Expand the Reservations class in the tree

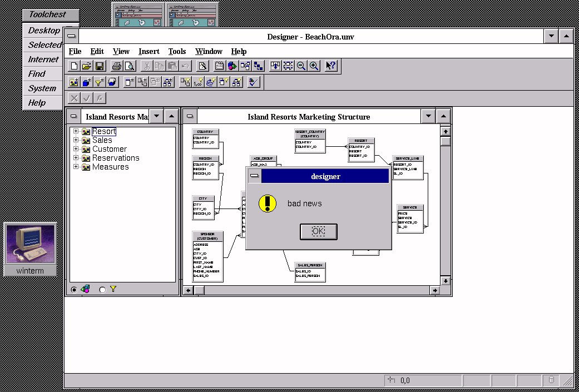76,158
